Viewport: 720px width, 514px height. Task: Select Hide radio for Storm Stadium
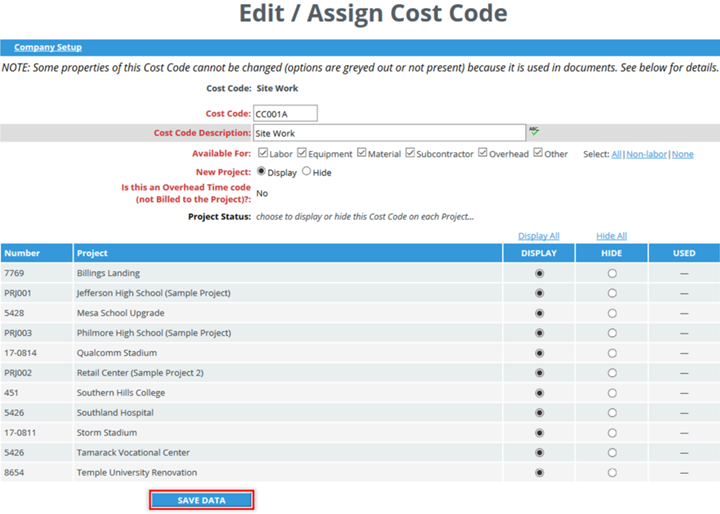pos(612,433)
